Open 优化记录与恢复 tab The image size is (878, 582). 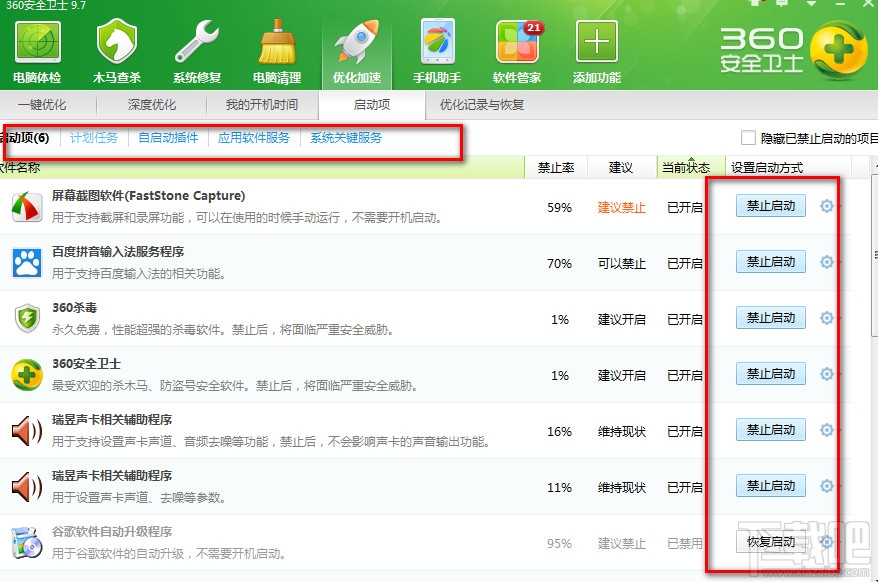[x=482, y=105]
